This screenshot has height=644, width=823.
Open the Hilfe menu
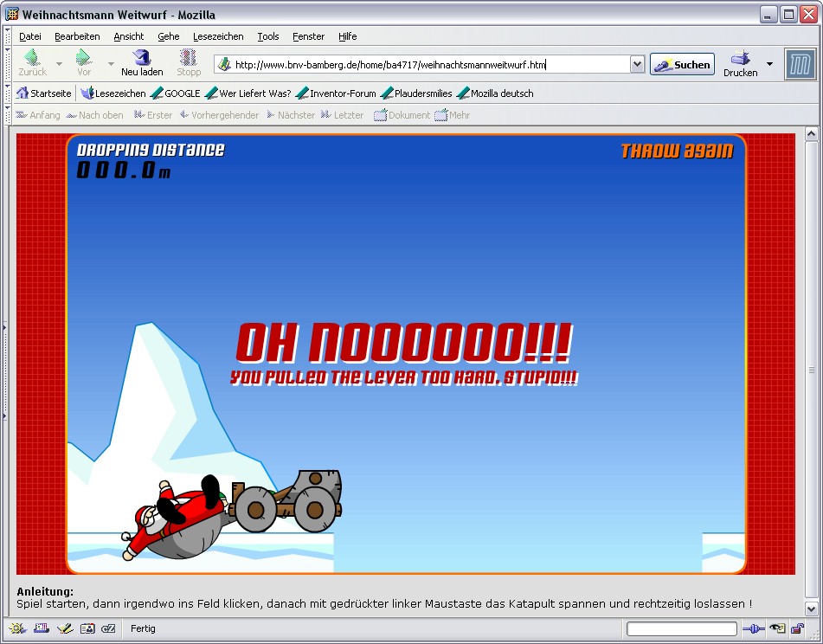(348, 36)
